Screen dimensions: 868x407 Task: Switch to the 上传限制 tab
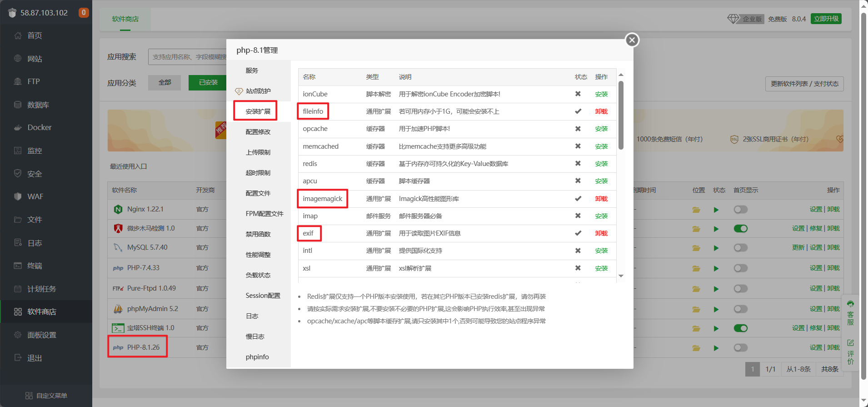point(258,152)
